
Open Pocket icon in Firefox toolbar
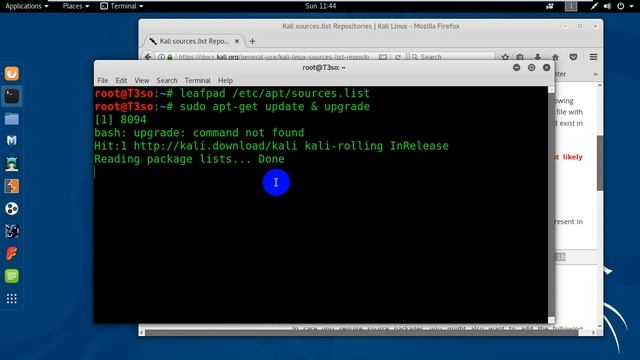pyautogui.click(x=573, y=57)
